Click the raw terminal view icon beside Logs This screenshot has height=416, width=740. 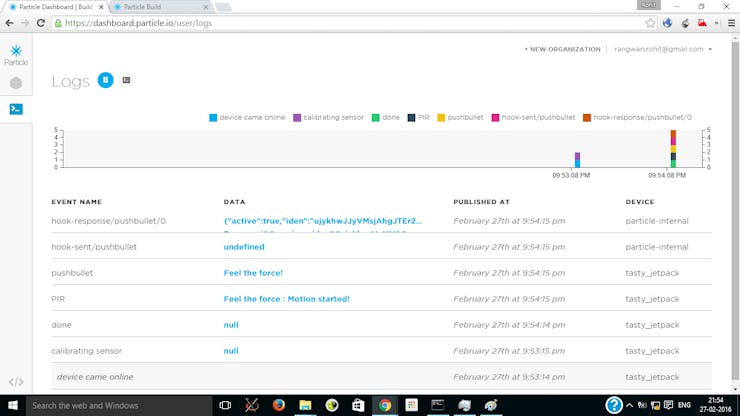click(x=126, y=80)
